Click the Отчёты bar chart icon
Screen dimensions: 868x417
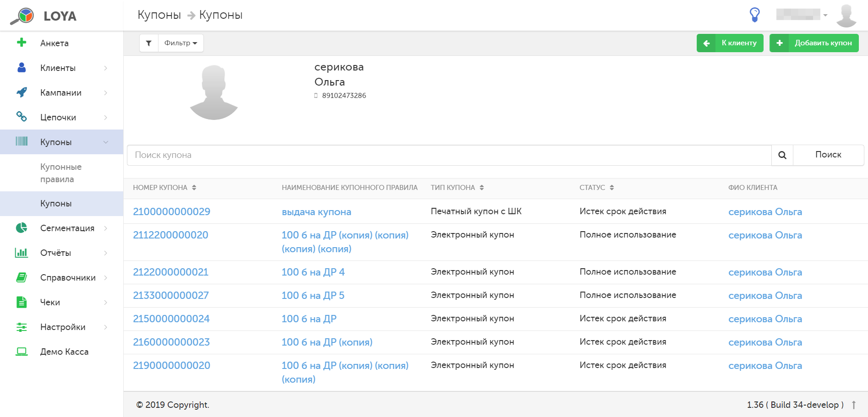[22, 252]
